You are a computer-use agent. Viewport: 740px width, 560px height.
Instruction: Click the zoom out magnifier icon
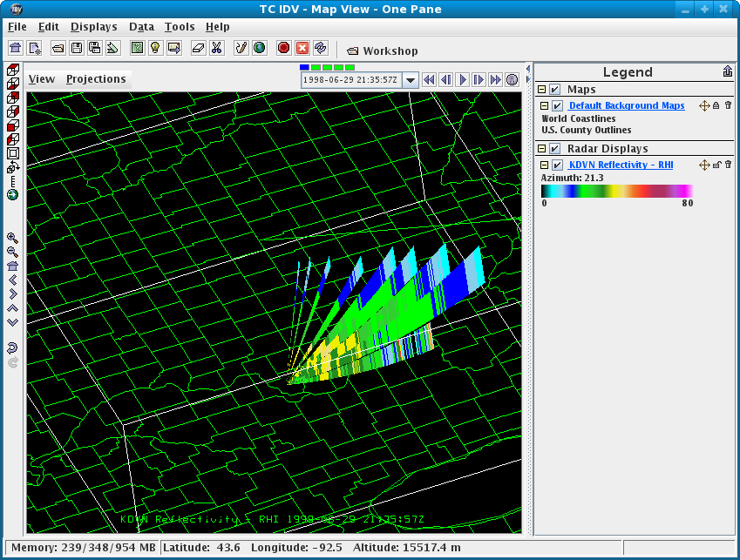pyautogui.click(x=12, y=252)
